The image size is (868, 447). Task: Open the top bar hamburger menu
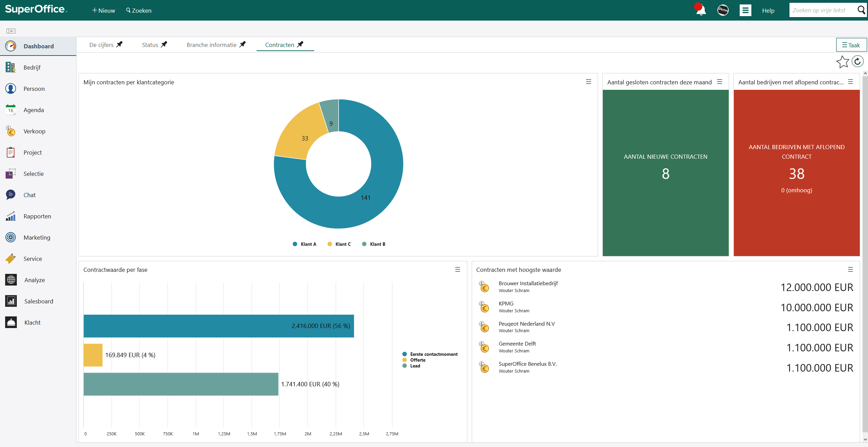(x=745, y=10)
